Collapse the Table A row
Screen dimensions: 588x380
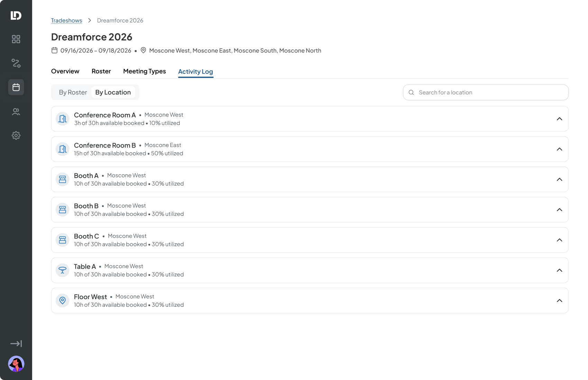point(559,270)
